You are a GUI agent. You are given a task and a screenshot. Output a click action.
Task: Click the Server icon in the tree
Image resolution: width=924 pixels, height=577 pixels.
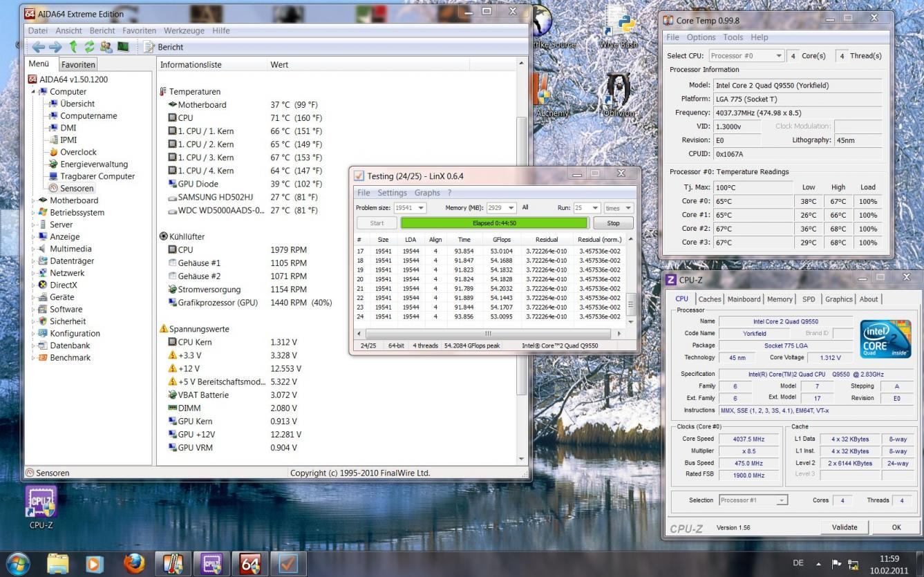(x=43, y=225)
